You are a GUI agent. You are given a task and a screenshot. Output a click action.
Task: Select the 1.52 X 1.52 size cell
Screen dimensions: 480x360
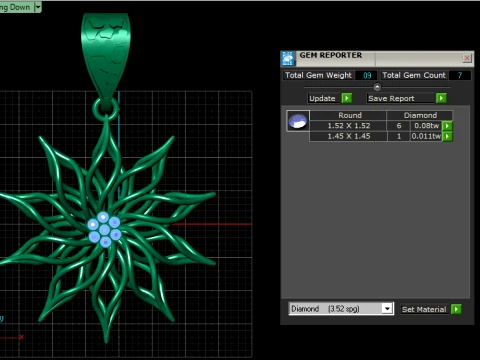349,126
